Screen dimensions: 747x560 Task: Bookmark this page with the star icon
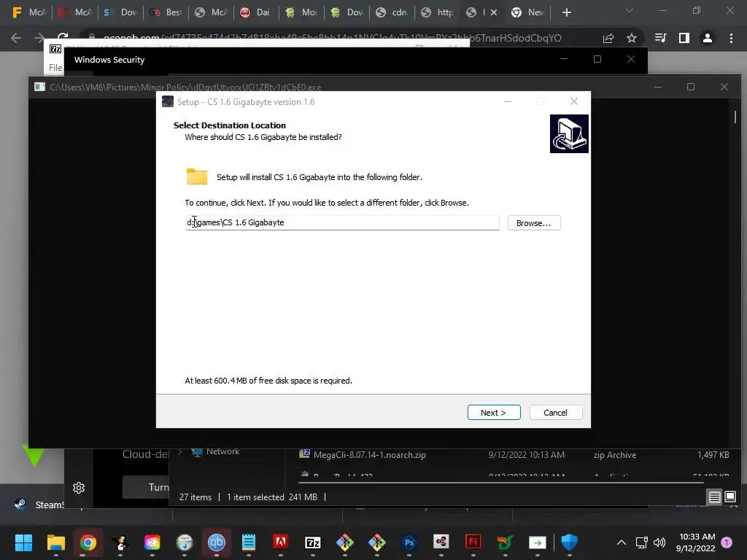pos(632,38)
